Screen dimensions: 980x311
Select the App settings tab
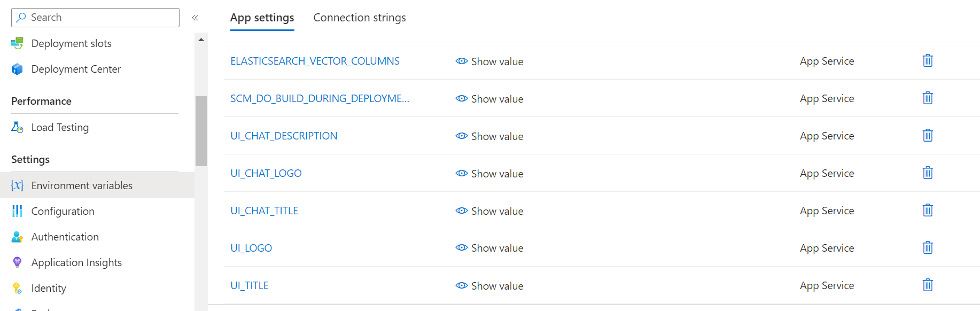(x=262, y=18)
